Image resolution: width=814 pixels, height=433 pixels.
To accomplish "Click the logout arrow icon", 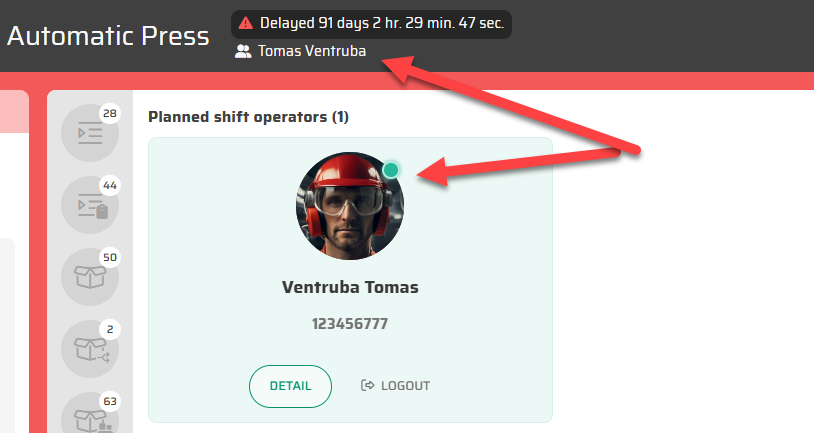I will tap(367, 386).
